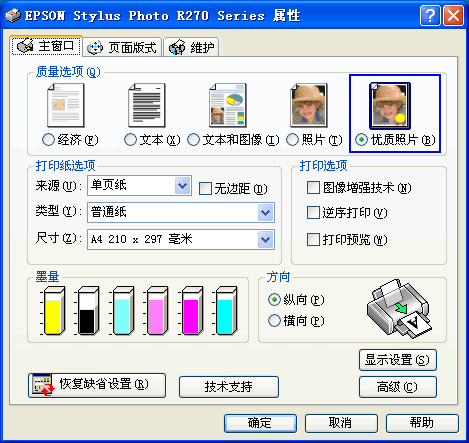The height and width of the screenshot is (443, 469).
Task: Click the 高级 advanced button
Action: [398, 387]
